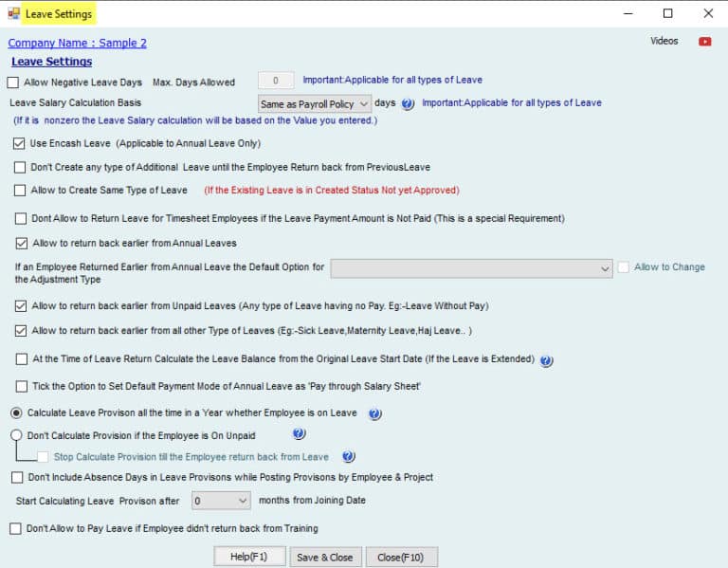The width and height of the screenshot is (728, 568).
Task: Click Company Name : Sample 2 link
Action: (x=77, y=43)
